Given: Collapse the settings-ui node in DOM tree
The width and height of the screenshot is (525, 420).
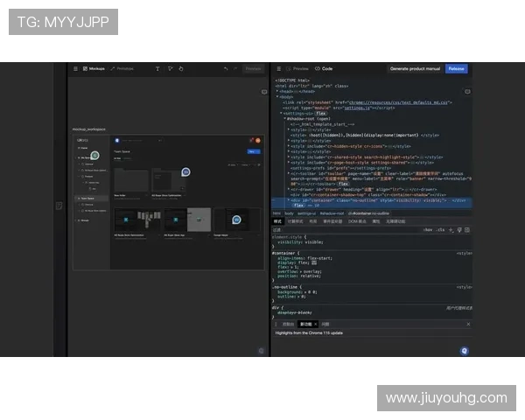Looking at the screenshot, I should click(x=282, y=113).
